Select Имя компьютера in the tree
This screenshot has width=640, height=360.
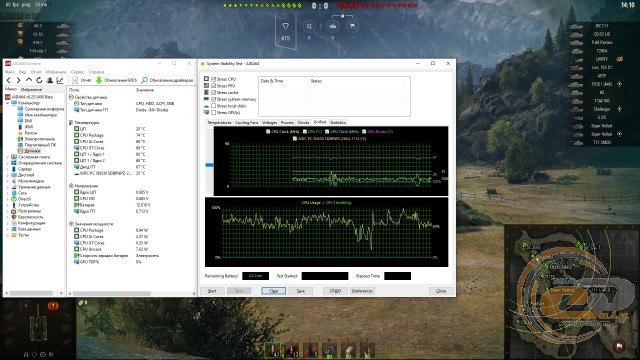coord(37,115)
